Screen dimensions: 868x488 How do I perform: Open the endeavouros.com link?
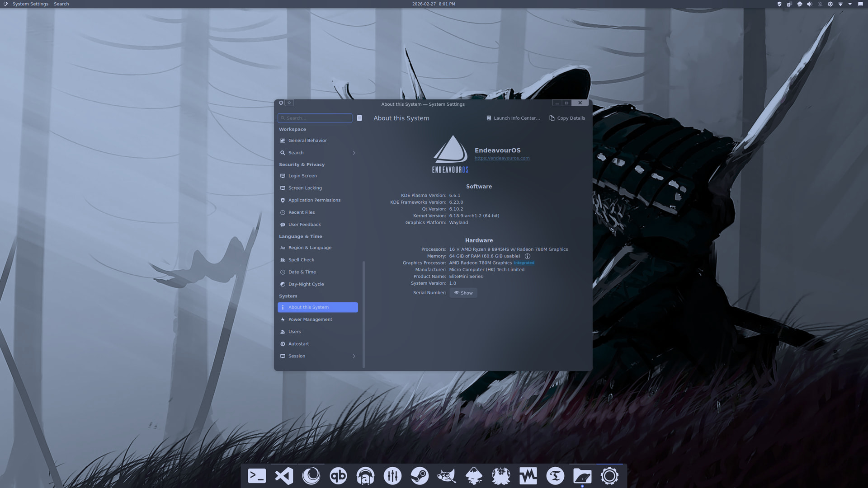[502, 158]
